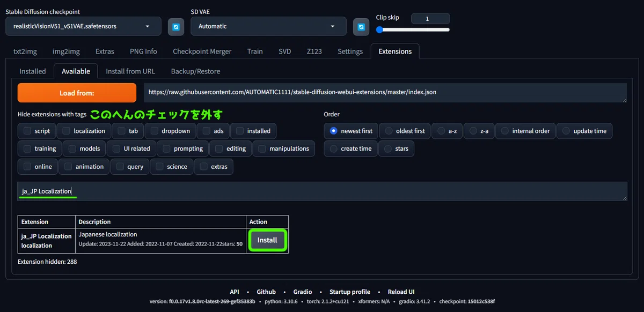Click the orange Load from button
644x312 pixels.
(x=77, y=93)
